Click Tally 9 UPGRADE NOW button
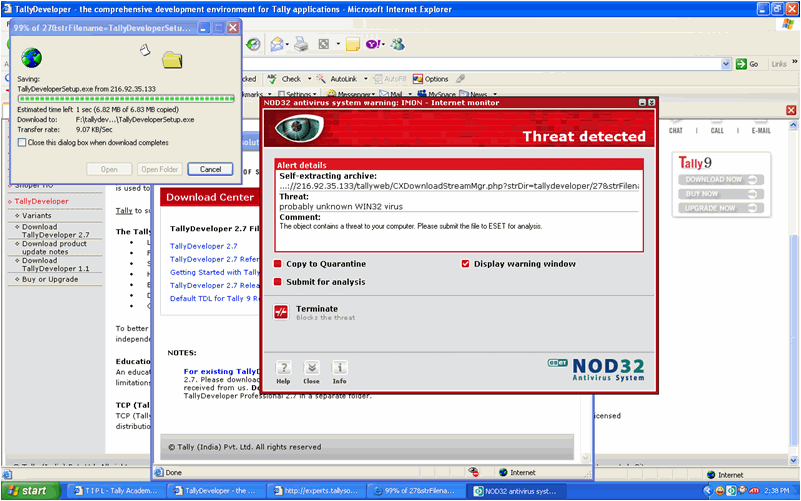This screenshot has height=501, width=801. coord(721,208)
